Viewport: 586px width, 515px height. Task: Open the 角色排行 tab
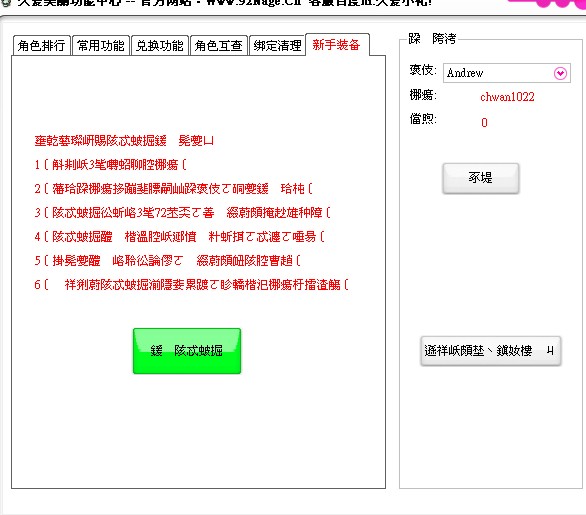tap(41, 46)
